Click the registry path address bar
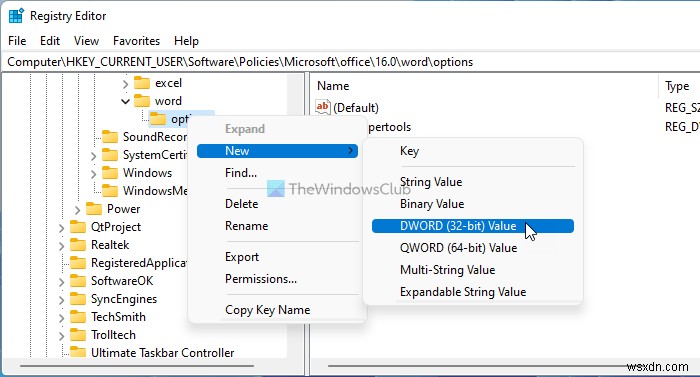 [x=350, y=62]
